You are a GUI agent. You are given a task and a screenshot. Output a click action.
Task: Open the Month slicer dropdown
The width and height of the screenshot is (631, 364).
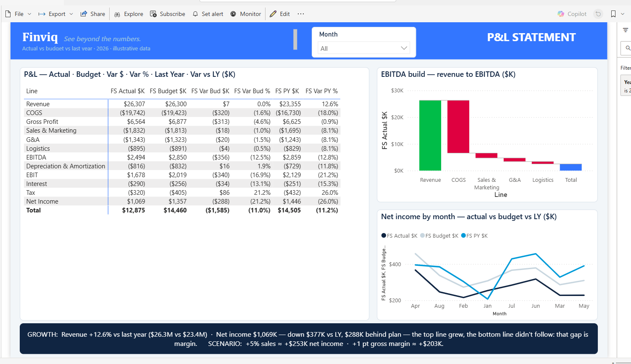[x=364, y=48]
